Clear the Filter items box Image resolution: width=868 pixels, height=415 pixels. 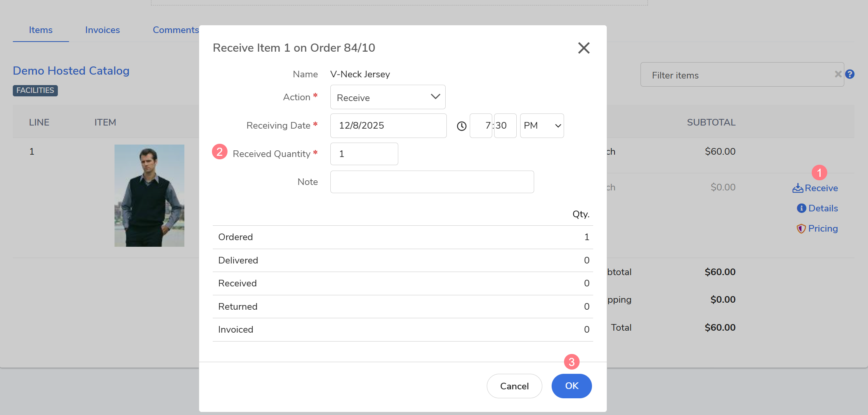(x=838, y=74)
